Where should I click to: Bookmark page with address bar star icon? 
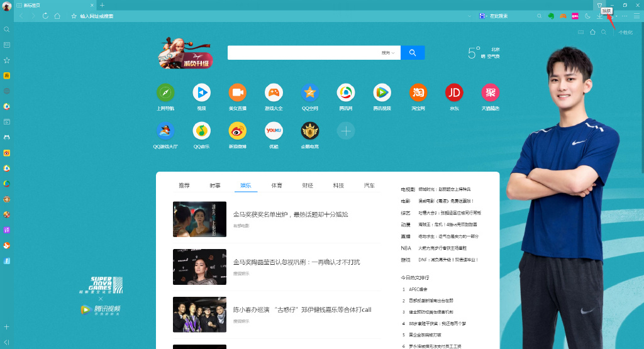(x=74, y=16)
